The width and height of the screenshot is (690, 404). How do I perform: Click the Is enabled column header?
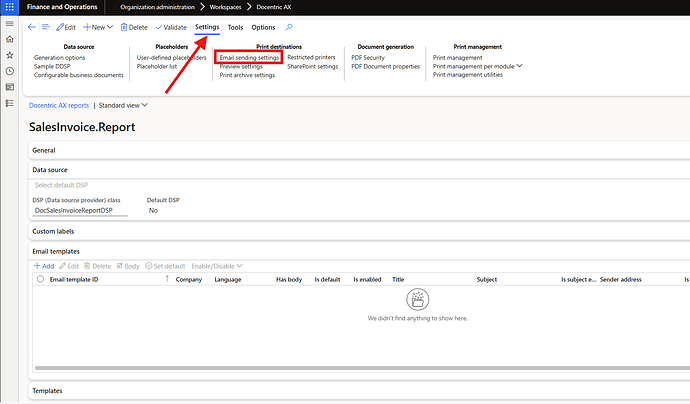[367, 279]
